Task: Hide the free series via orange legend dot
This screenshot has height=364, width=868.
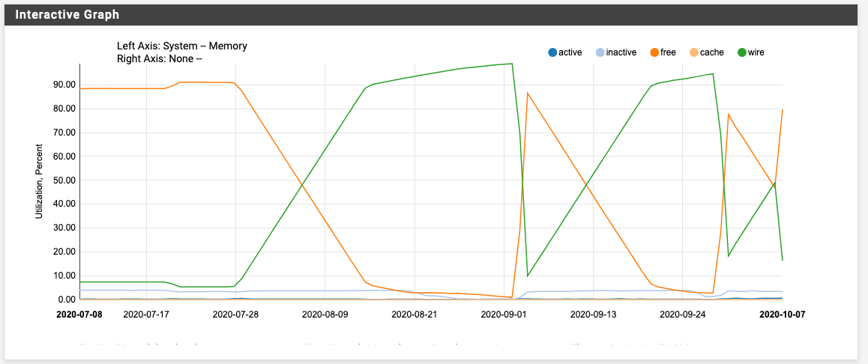Action: coord(654,52)
